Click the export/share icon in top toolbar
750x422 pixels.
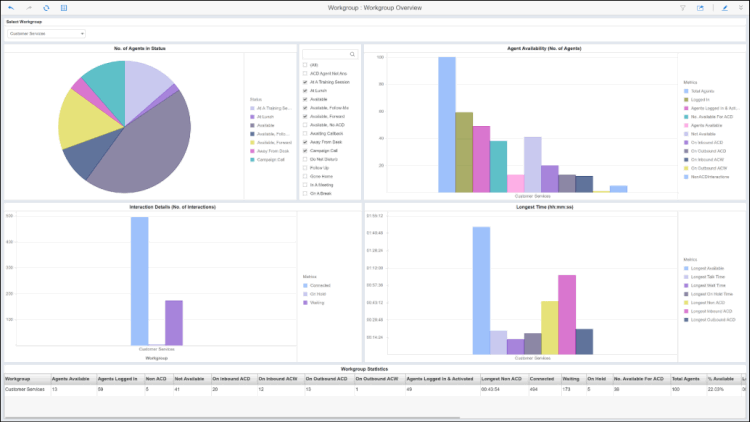701,7
